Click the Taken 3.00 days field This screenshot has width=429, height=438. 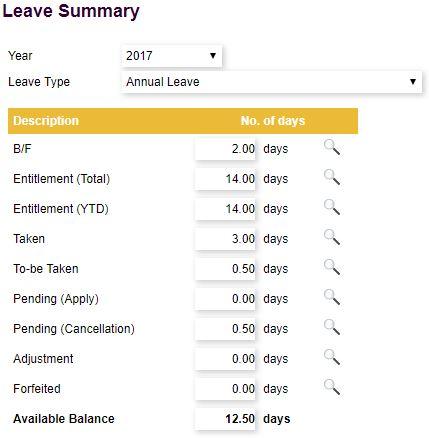click(x=225, y=239)
